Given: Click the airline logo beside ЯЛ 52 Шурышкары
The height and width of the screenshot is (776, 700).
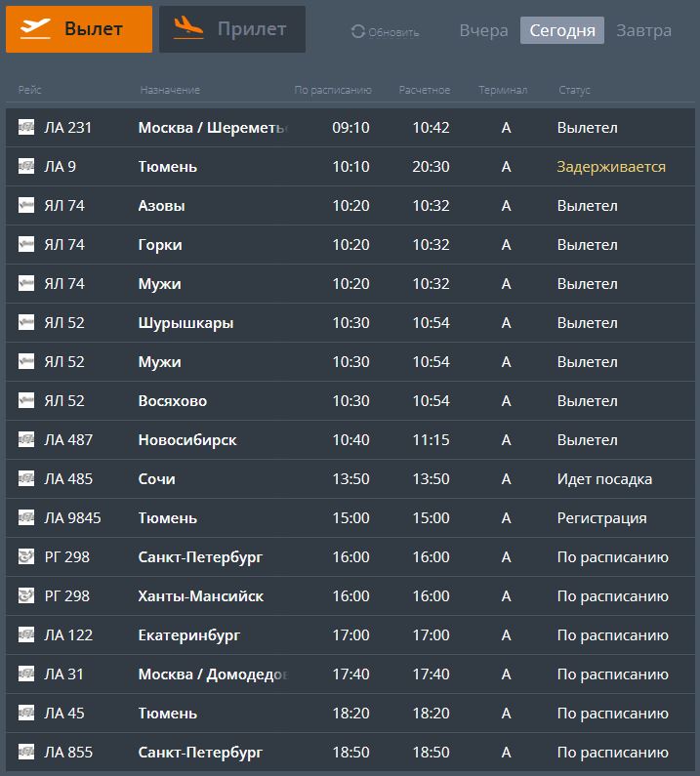Looking at the screenshot, I should pyautogui.click(x=26, y=322).
